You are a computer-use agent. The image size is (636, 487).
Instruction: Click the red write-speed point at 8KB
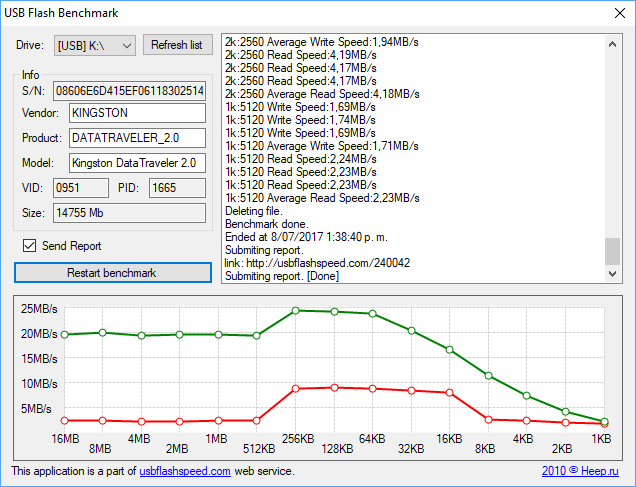coord(488,420)
